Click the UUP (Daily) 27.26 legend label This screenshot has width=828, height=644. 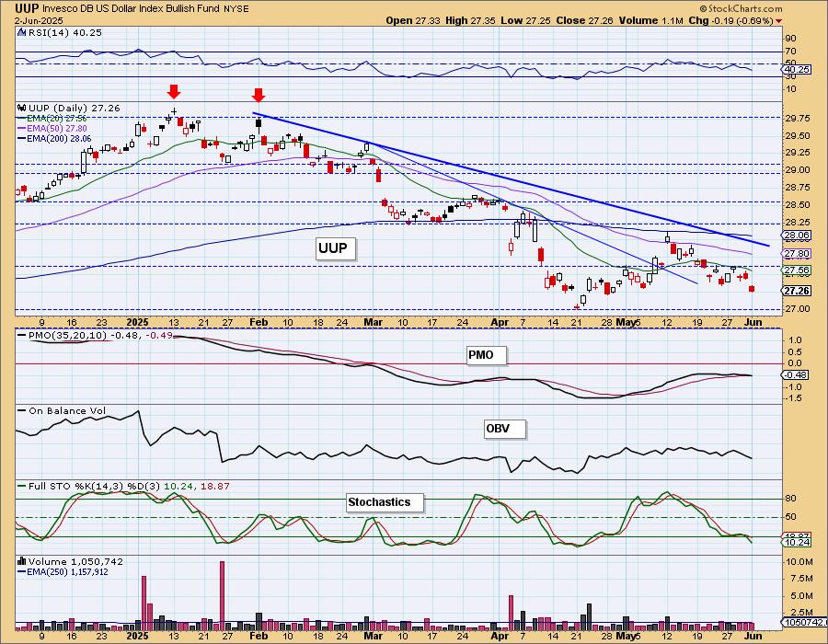74,108
